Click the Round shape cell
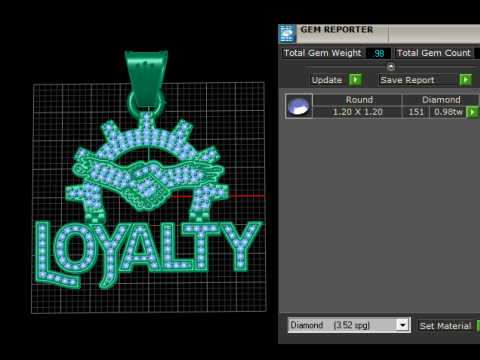Screen dimensions: 480x360 coord(359,100)
